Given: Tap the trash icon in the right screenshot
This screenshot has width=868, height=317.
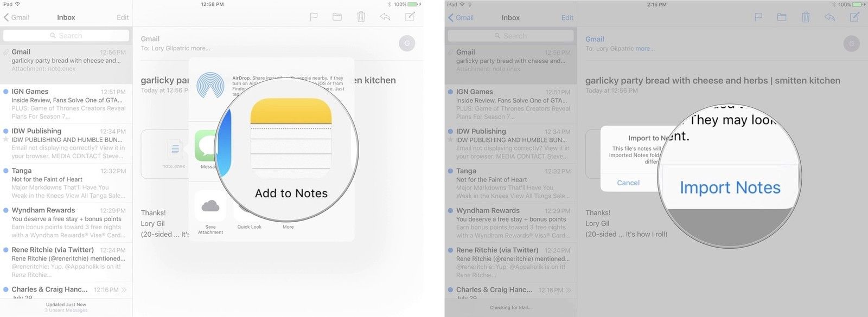Looking at the screenshot, I should click(806, 17).
